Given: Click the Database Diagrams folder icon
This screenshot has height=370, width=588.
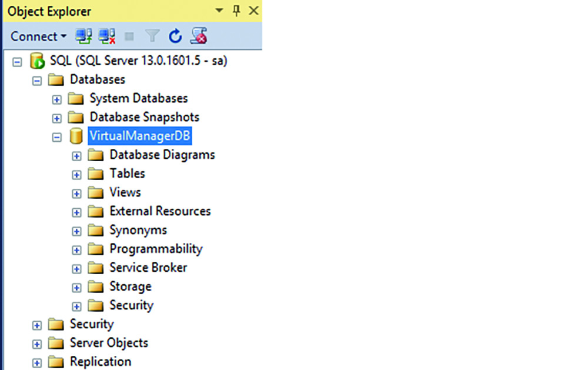Looking at the screenshot, I should tap(96, 155).
